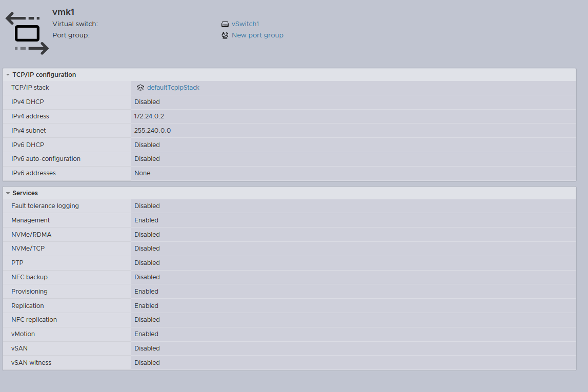This screenshot has width=588, height=392.
Task: Select the NVMe/TCP Disabled value
Action: pos(147,249)
